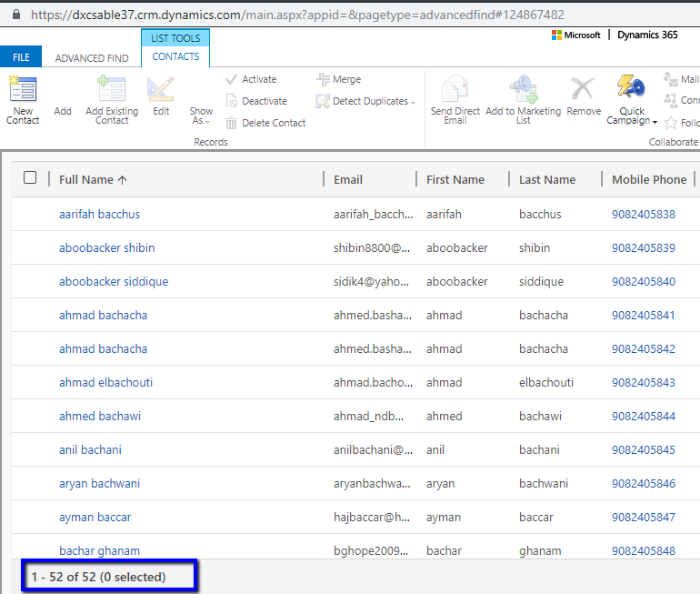Click Add to Marketing List icon

[523, 89]
